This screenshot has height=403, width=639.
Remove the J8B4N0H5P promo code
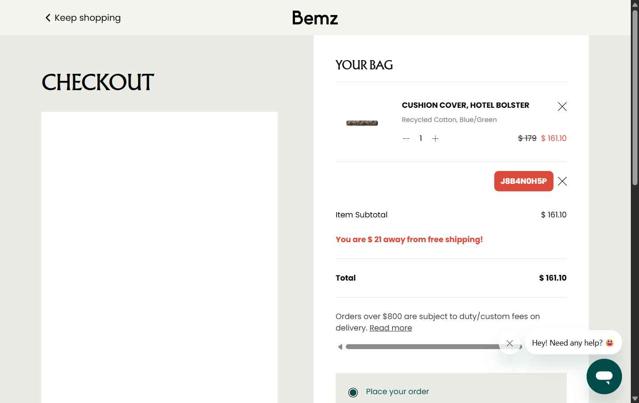pos(562,181)
